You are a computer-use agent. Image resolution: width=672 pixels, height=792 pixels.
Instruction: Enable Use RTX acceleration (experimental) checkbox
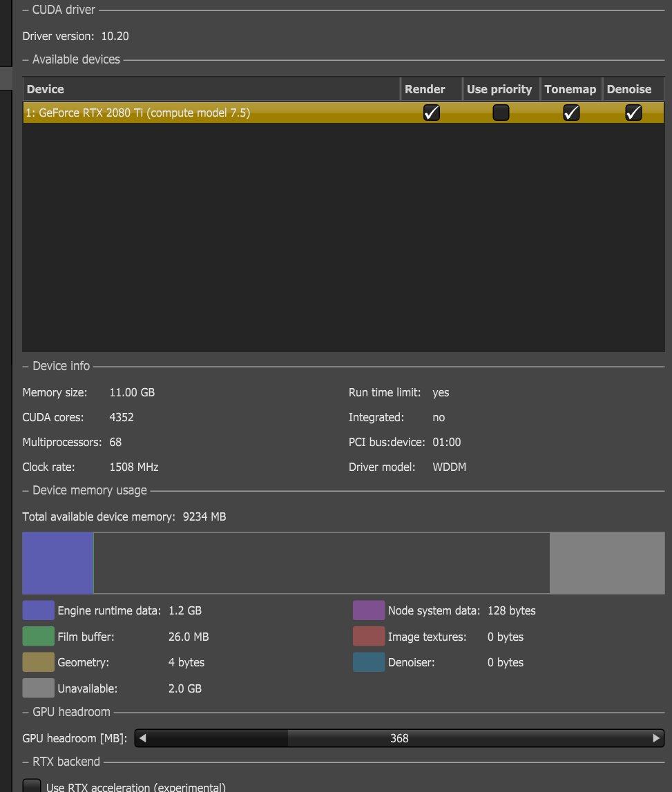31,786
